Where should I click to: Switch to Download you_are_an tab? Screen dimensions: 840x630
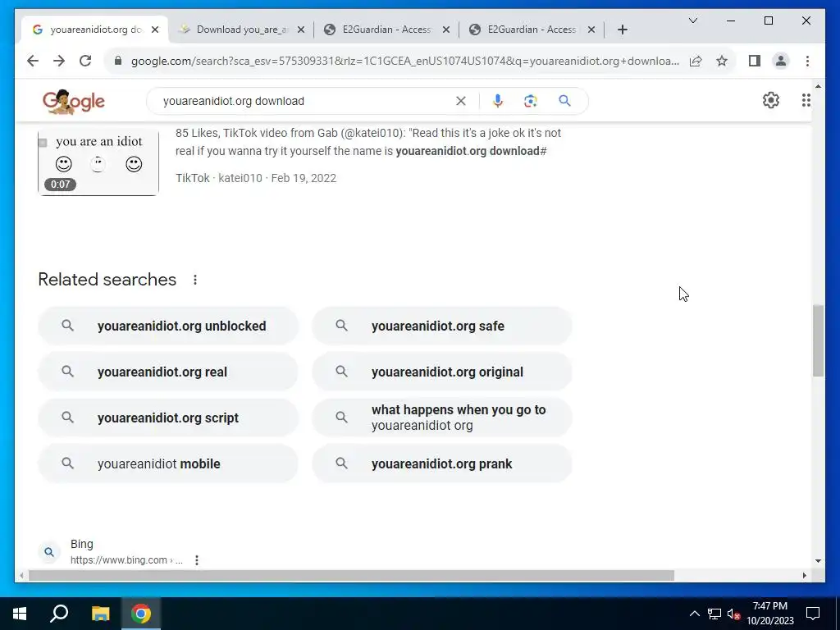[x=243, y=30]
